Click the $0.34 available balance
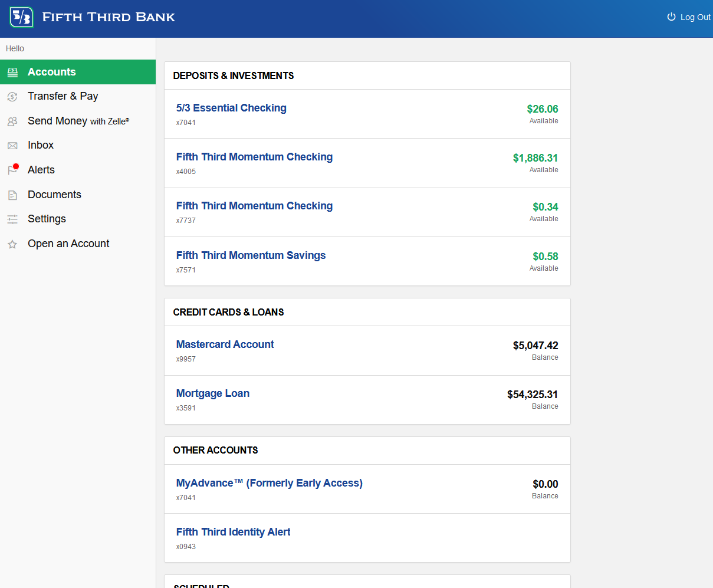 coord(546,207)
